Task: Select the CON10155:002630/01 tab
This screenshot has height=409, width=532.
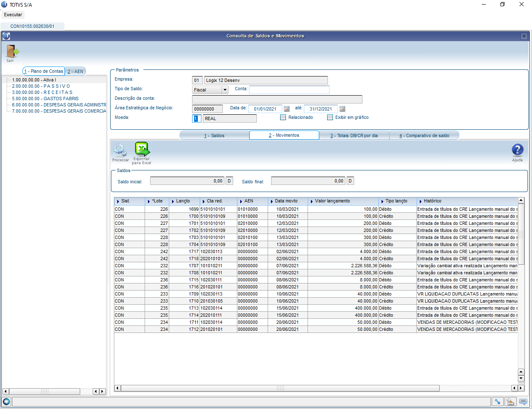Action: pyautogui.click(x=32, y=26)
